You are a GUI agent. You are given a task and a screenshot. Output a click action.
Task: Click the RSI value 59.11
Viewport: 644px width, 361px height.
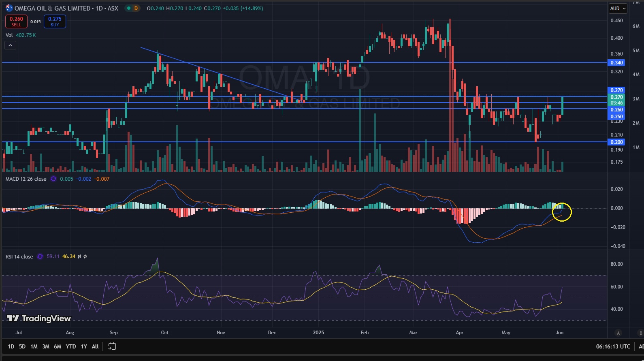point(53,256)
